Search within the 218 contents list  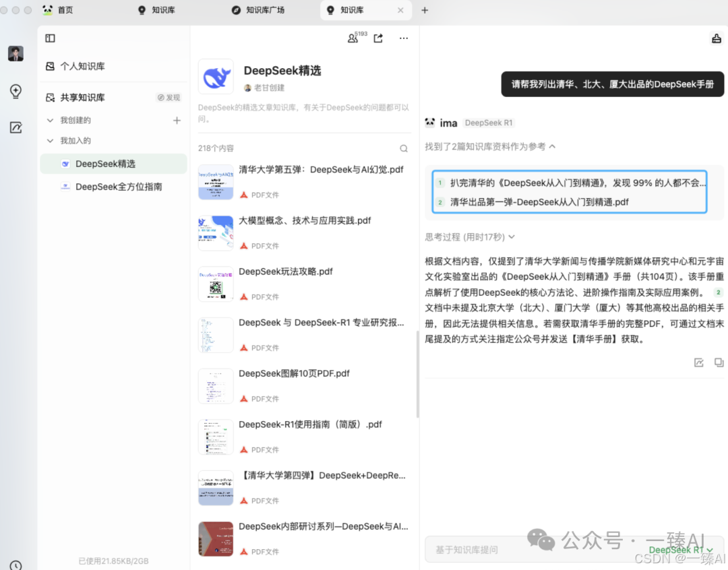click(404, 148)
